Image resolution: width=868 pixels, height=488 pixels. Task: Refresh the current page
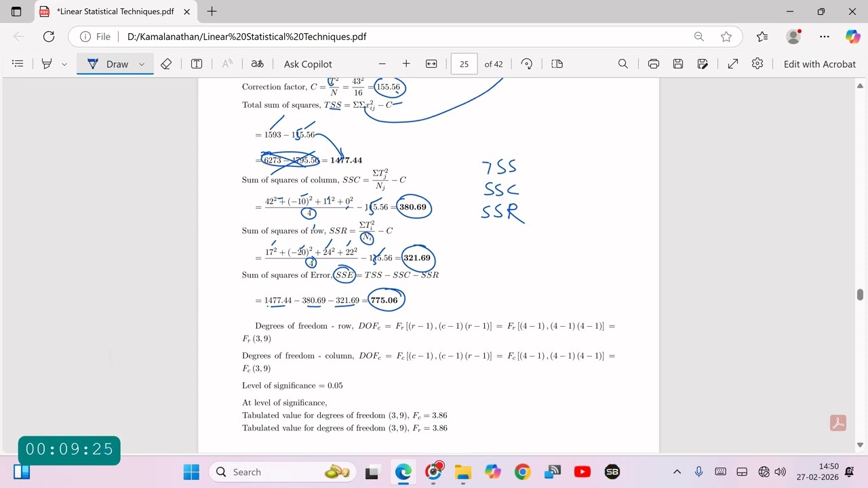coord(49,37)
